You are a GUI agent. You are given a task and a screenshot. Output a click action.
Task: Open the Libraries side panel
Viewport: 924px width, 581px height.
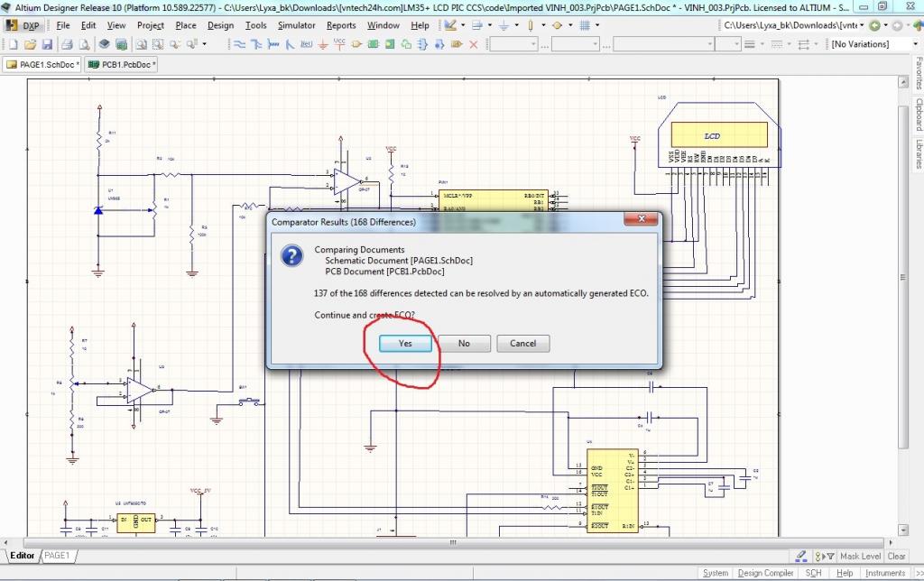tap(918, 153)
